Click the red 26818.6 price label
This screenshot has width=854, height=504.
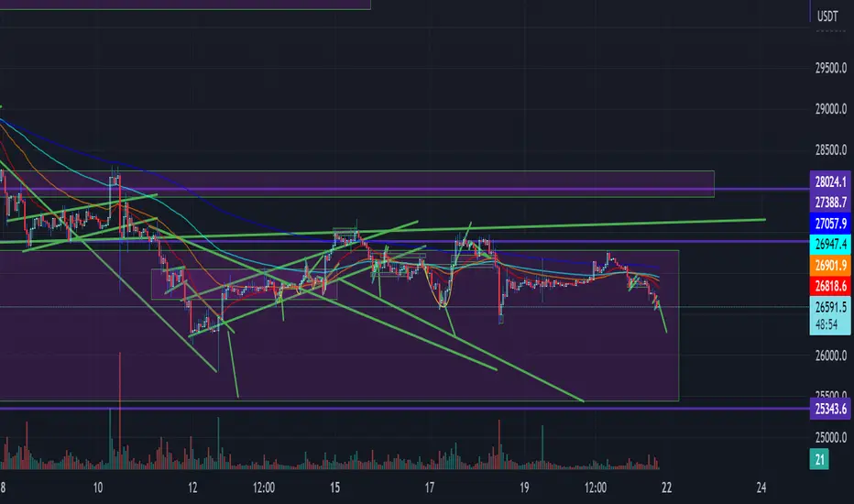pos(830,286)
